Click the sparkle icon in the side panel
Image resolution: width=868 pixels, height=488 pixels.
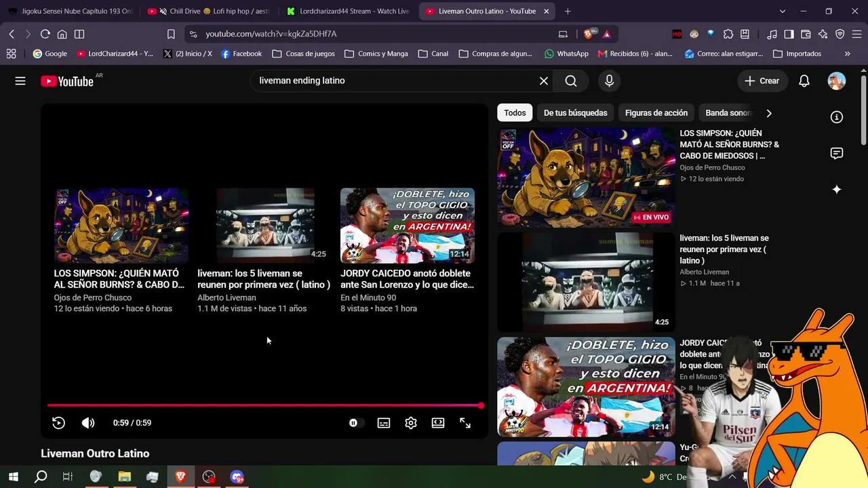click(837, 190)
